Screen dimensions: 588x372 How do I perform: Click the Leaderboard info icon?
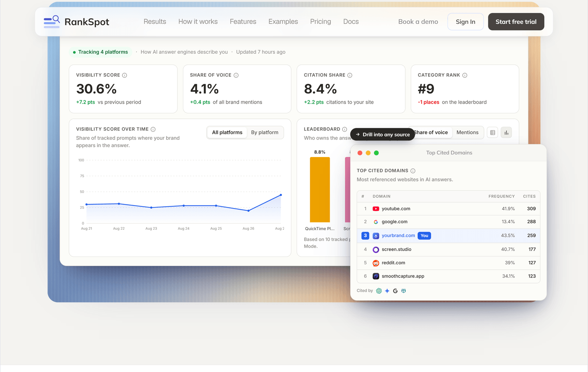(x=345, y=129)
